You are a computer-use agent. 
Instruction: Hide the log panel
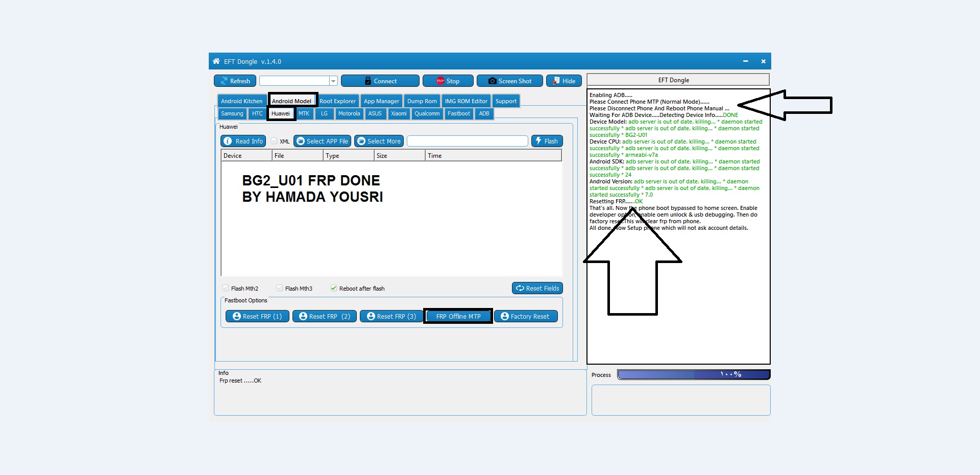pyautogui.click(x=563, y=81)
